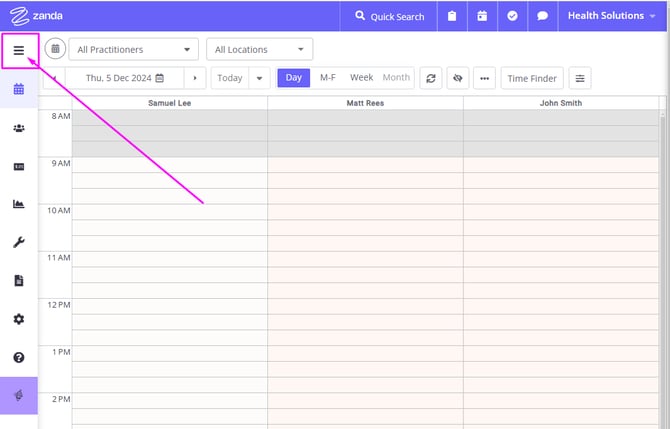The width and height of the screenshot is (670, 429).
Task: Open the Help question mark icon
Action: (18, 357)
